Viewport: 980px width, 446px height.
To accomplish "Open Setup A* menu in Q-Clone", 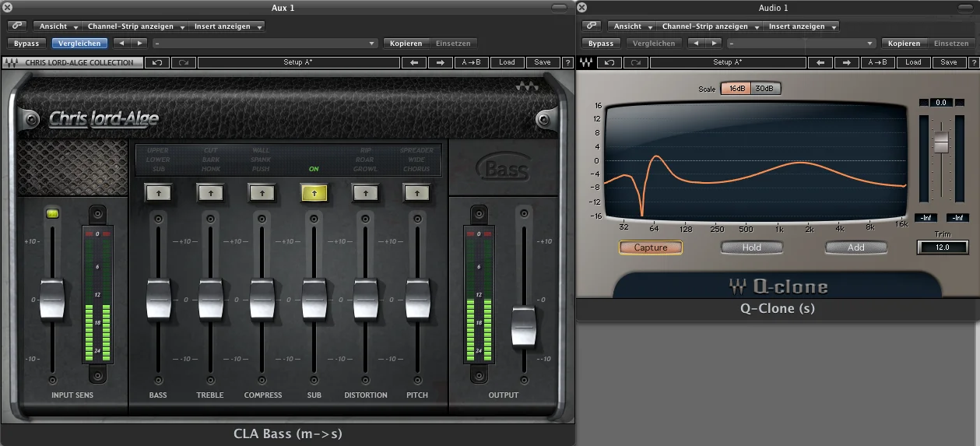I will tap(728, 62).
